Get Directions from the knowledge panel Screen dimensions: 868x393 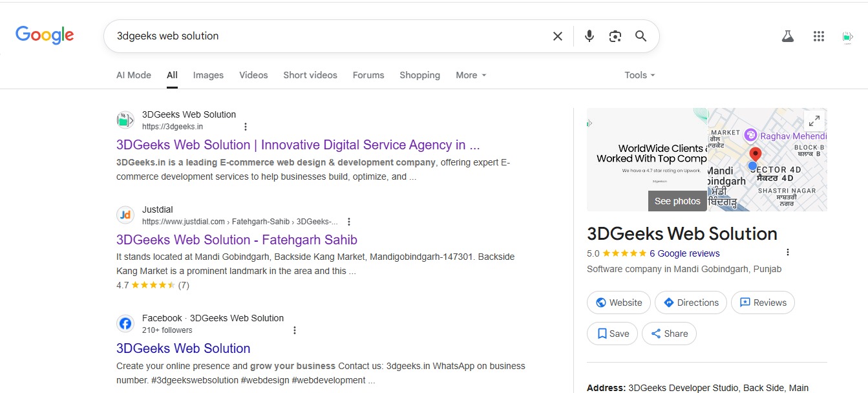(690, 303)
